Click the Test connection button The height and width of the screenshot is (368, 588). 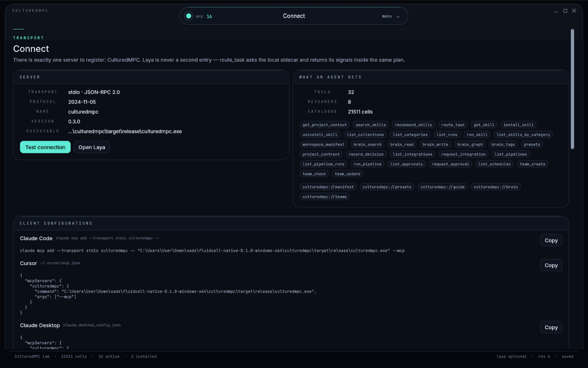[45, 147]
